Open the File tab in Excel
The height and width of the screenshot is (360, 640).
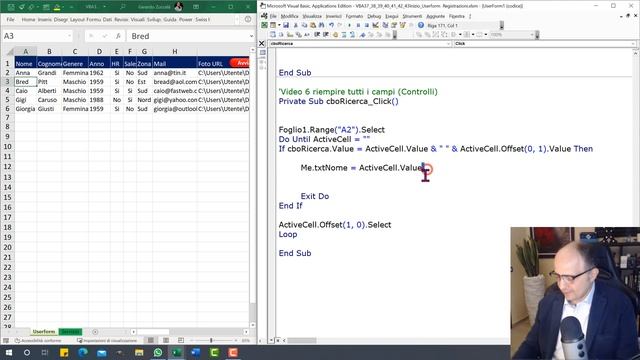point(11,19)
